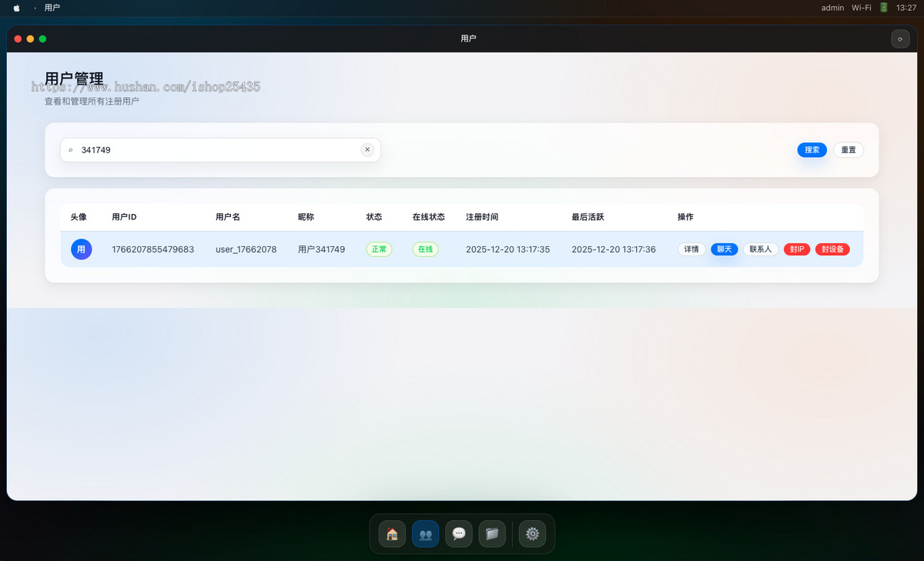Screen dimensions: 924x561
Task: Open the settings gear in the dock
Action: [532, 533]
